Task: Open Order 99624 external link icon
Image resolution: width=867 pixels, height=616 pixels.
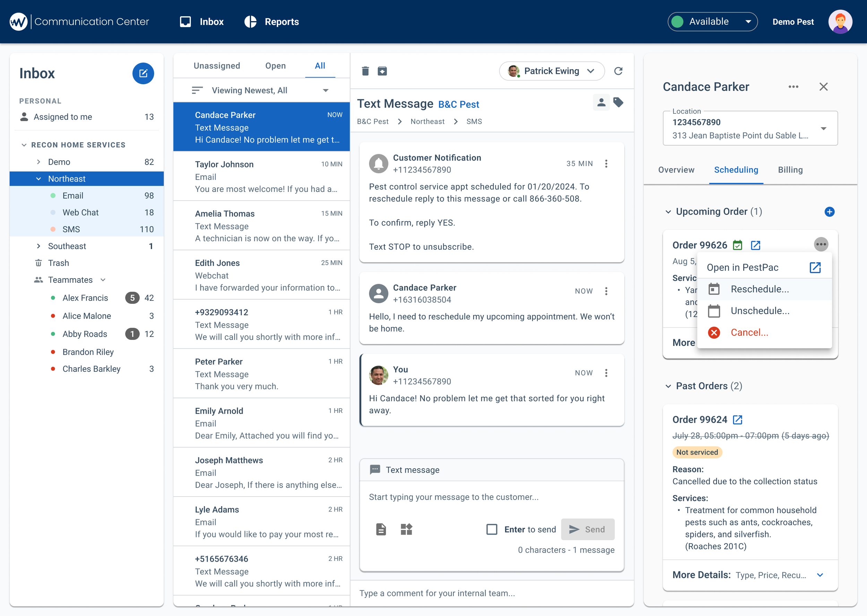Action: [x=738, y=420]
